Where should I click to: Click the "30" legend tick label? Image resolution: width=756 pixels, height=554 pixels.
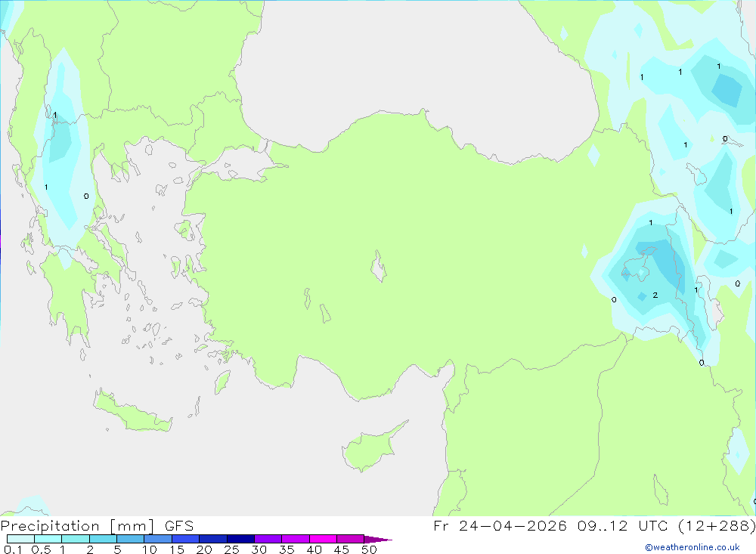259,549
